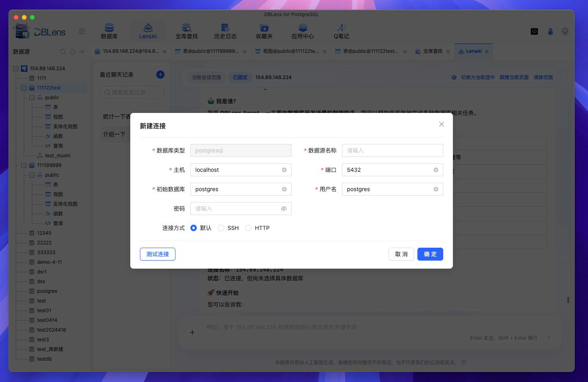This screenshot has height=382, width=588.
Task: Collapse public schema under 111199999
Action: [32, 175]
